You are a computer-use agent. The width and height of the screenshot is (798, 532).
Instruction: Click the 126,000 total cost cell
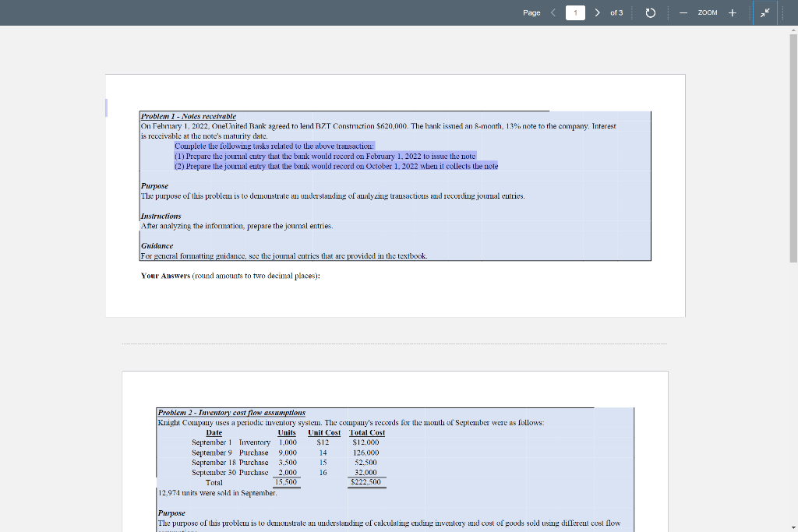(366, 453)
